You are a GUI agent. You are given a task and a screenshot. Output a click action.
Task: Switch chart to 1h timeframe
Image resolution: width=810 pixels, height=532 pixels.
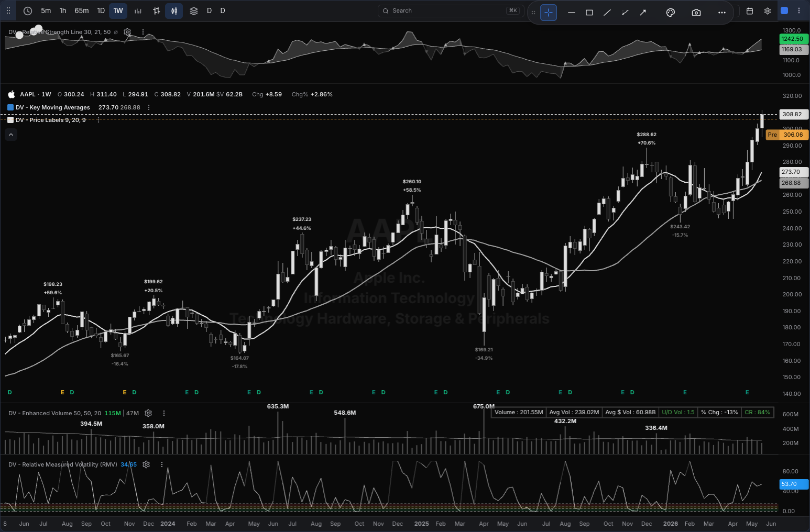coord(63,10)
